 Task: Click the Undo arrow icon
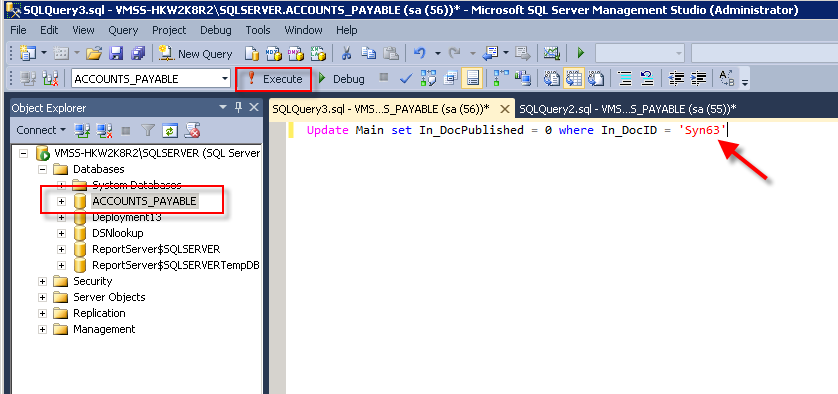pos(420,53)
